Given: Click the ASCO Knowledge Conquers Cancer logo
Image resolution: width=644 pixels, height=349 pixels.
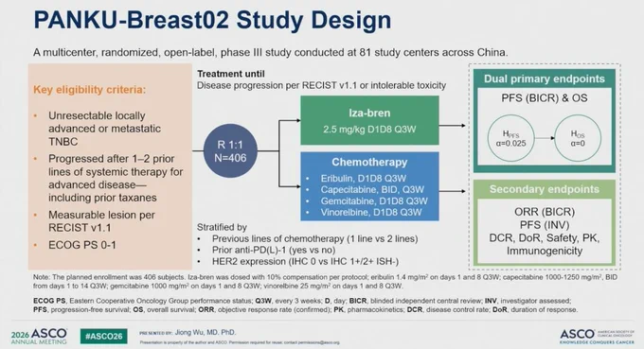Looking at the screenshot, I should (597, 336).
